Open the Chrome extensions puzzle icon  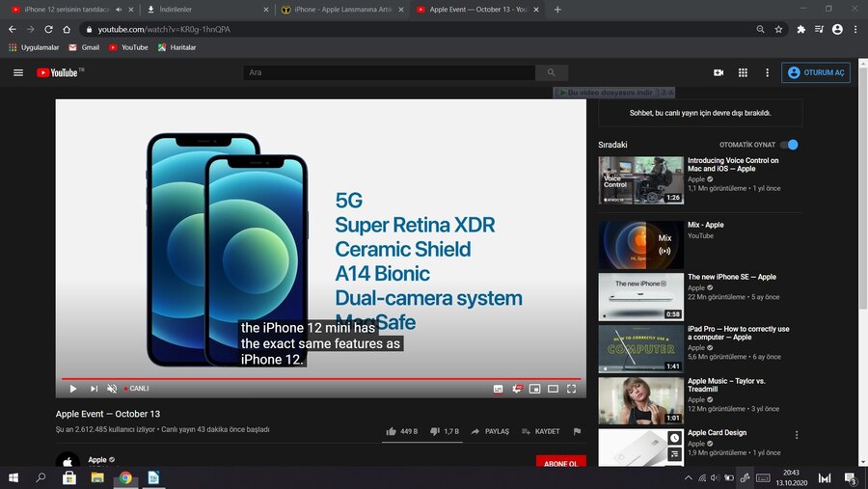click(x=801, y=29)
